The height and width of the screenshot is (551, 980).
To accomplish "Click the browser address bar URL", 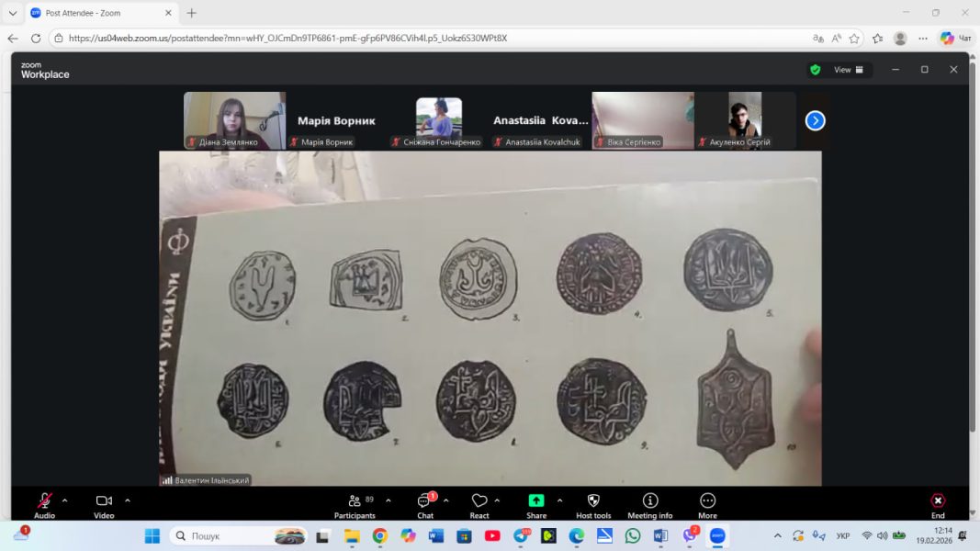I will [x=287, y=39].
